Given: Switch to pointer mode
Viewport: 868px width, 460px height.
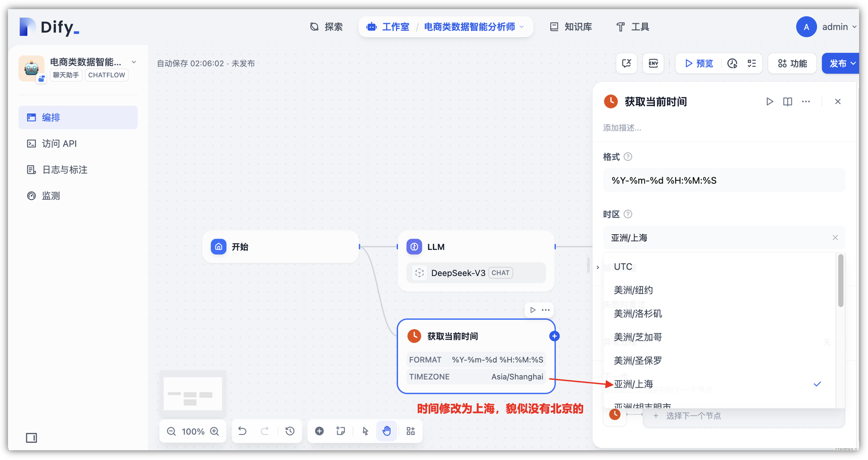Looking at the screenshot, I should (x=365, y=431).
